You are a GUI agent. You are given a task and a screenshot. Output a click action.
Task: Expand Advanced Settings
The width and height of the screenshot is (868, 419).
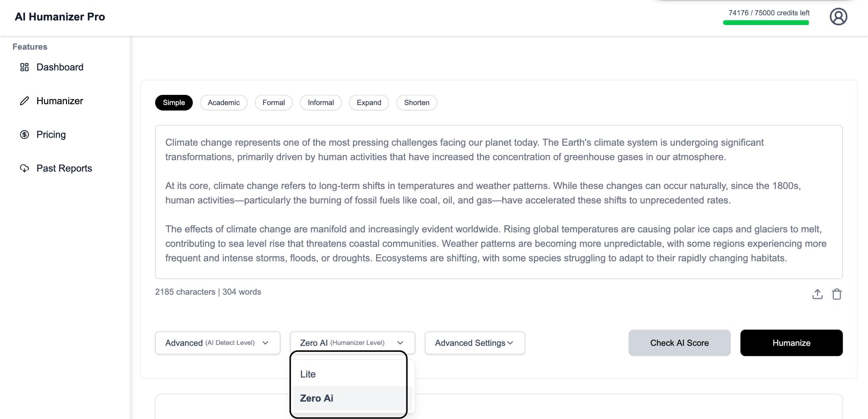(475, 343)
